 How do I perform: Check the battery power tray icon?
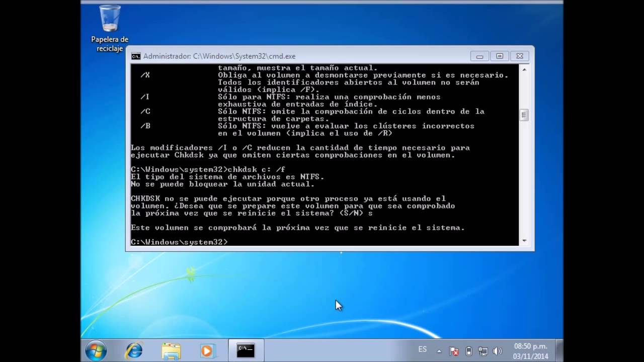pos(468,351)
